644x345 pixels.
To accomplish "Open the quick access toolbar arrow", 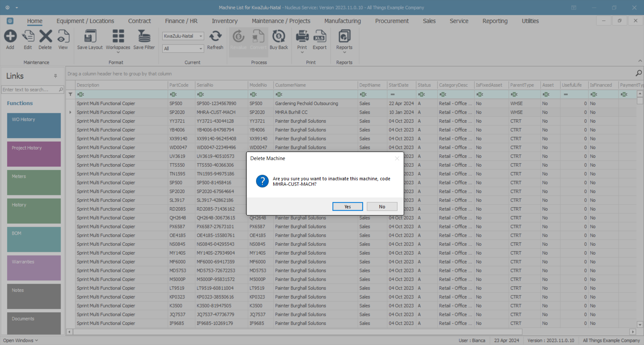I will pos(17,7).
